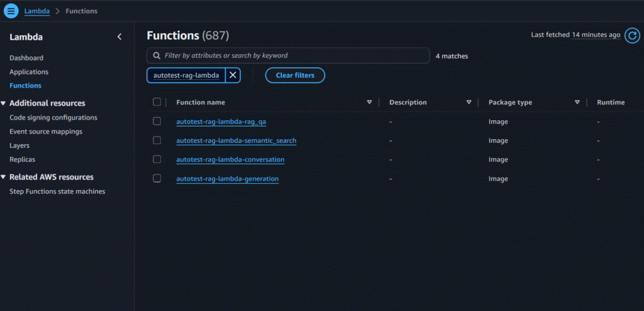Image resolution: width=644 pixels, height=311 pixels.
Task: Check the autotest-rag-lambda-rag_qa row checkbox
Action: (x=157, y=122)
